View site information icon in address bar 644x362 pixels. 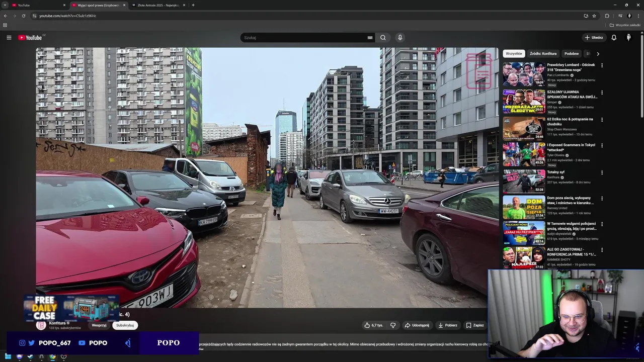click(x=34, y=16)
